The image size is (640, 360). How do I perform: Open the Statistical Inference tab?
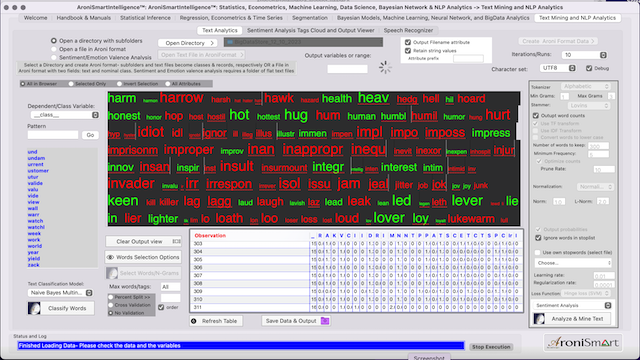pos(145,18)
